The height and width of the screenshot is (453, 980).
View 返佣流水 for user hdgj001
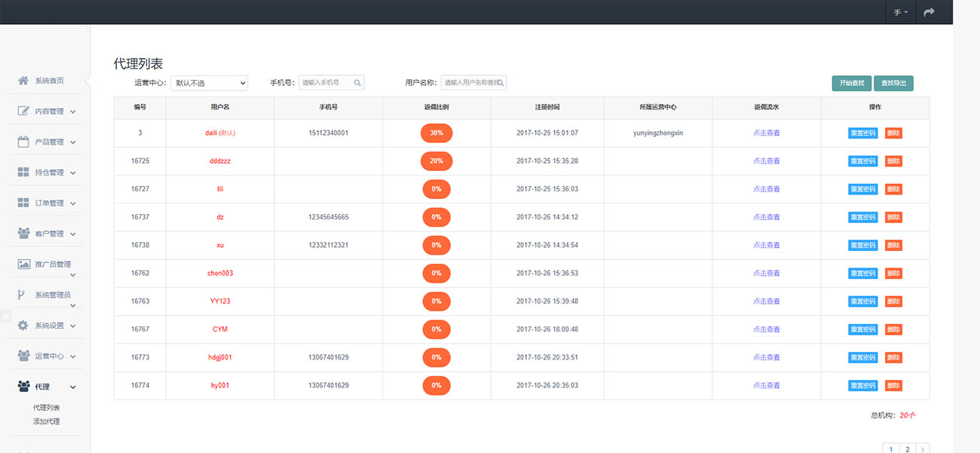[x=767, y=357]
